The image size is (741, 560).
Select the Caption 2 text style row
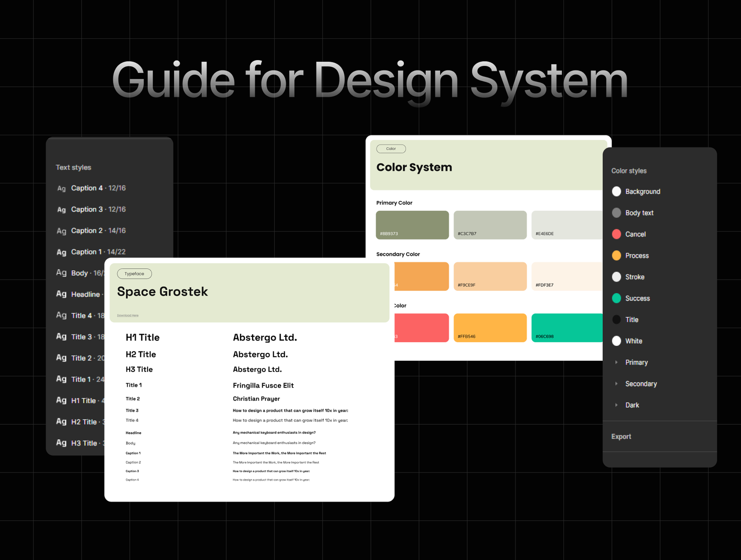[x=98, y=231]
